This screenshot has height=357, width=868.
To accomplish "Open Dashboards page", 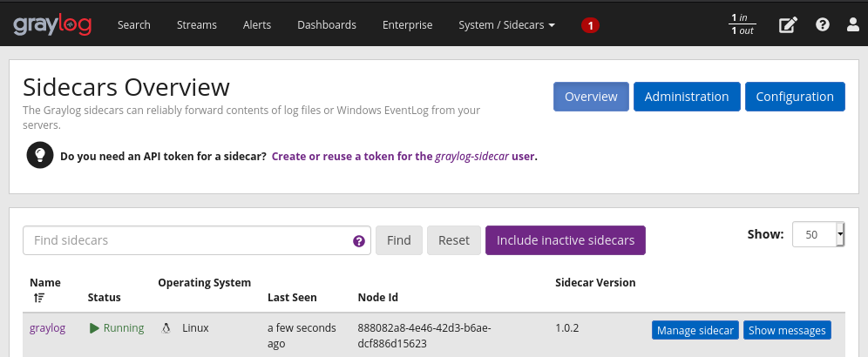I will point(327,25).
